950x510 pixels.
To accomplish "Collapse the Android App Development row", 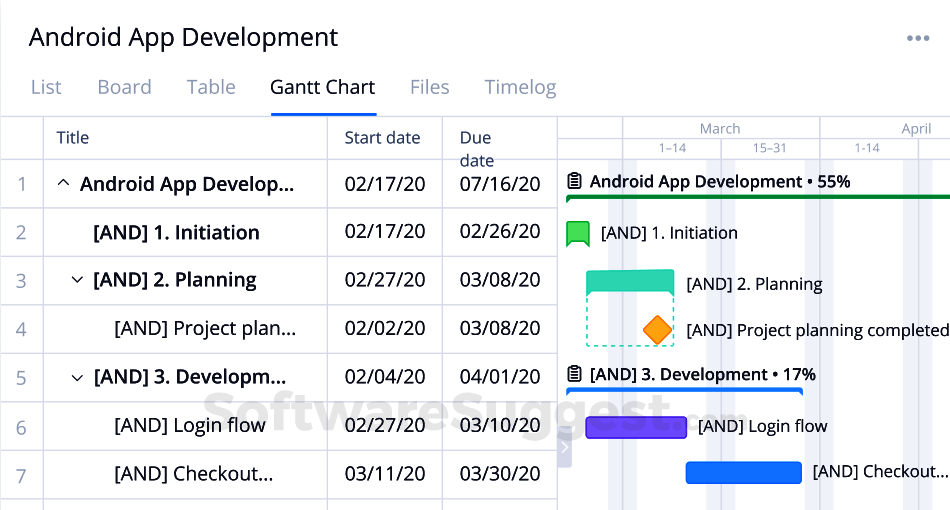I will click(63, 184).
